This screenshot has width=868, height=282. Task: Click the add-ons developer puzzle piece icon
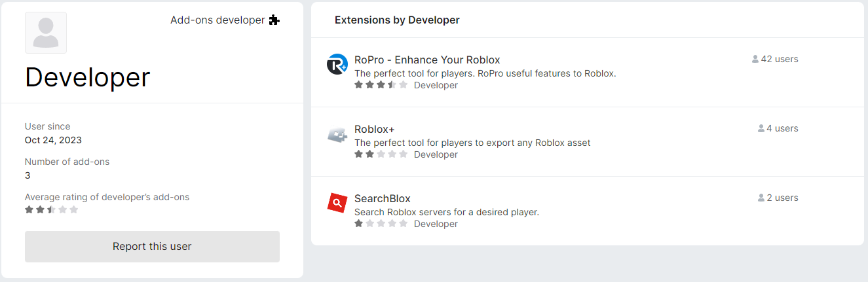pyautogui.click(x=274, y=20)
